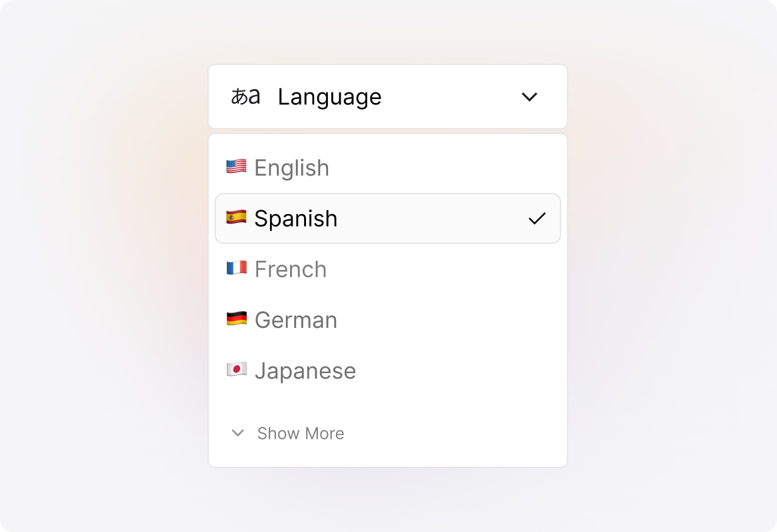Expand the Show More section
This screenshot has height=532, width=777.
point(299,433)
